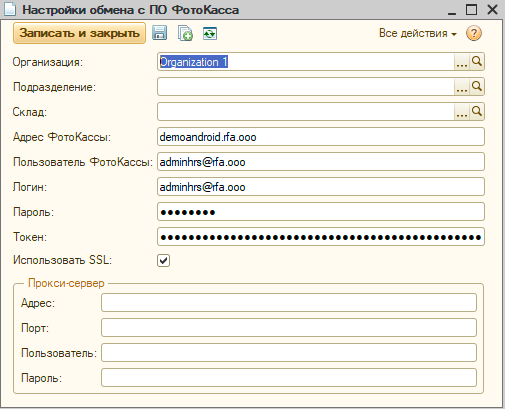Screen dimensions: 505x409
Task: Disable the Использовать SSL checkbox
Action: point(163,260)
